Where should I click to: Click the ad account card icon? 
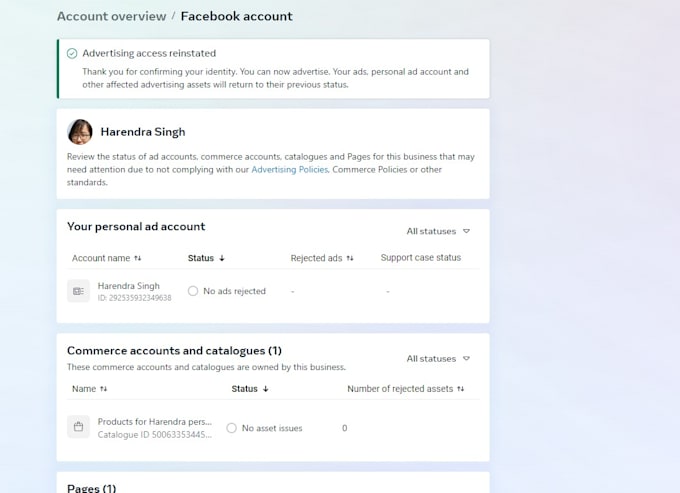[78, 291]
